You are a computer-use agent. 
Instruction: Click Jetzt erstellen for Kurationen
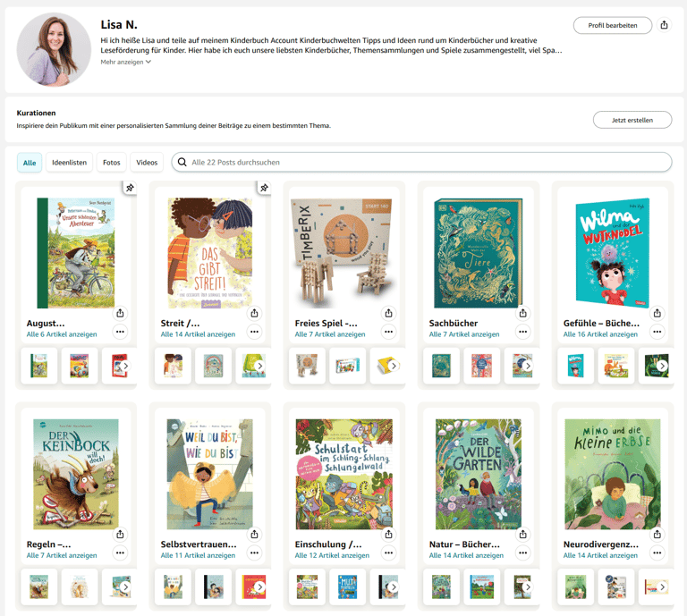tap(632, 120)
